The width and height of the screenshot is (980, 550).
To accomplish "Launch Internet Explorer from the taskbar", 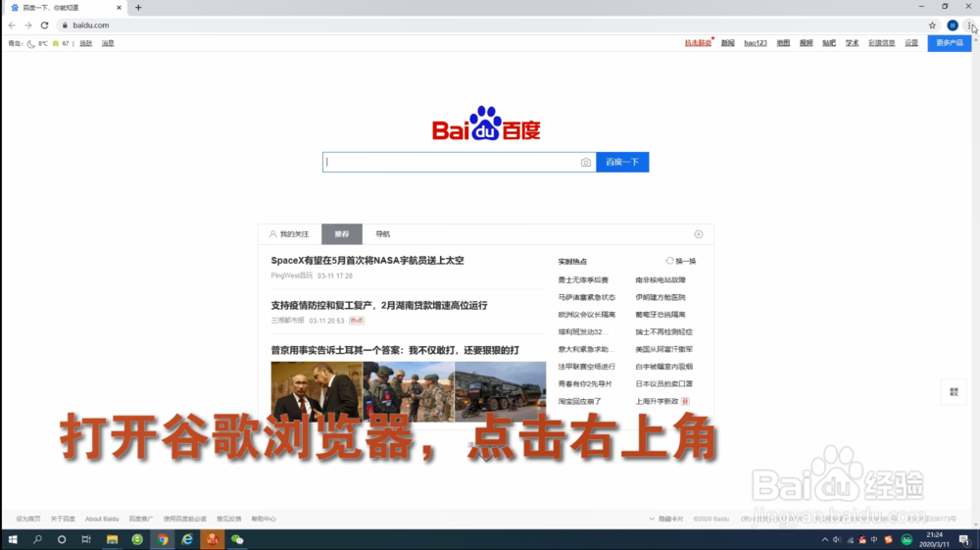I will click(x=187, y=539).
